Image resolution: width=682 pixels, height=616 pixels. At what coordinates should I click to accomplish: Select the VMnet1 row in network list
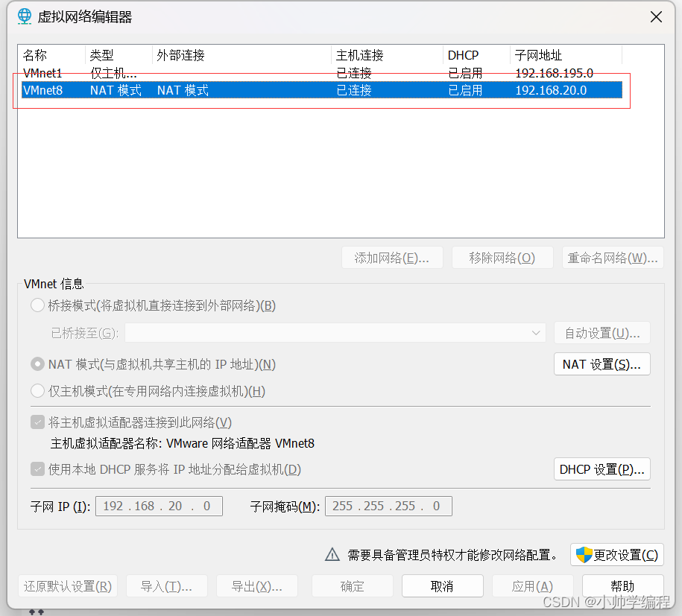(x=322, y=72)
